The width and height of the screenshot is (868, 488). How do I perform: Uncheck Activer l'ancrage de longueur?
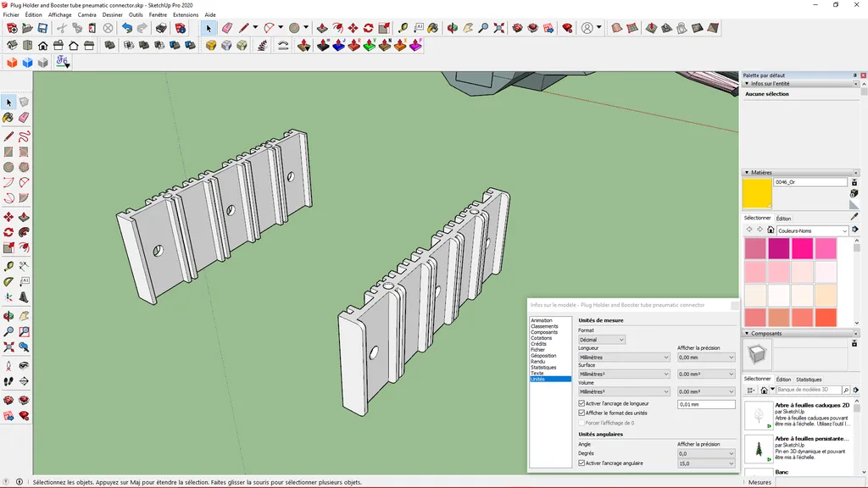tap(581, 404)
